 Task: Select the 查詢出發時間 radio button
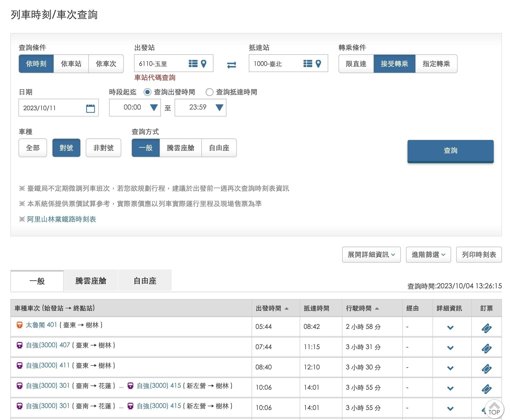pos(147,92)
